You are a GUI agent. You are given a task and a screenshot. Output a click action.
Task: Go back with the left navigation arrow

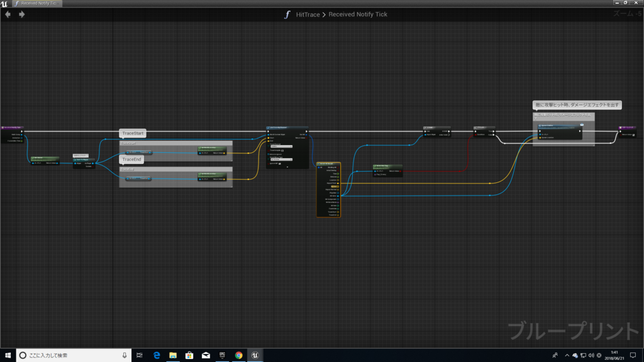8,14
